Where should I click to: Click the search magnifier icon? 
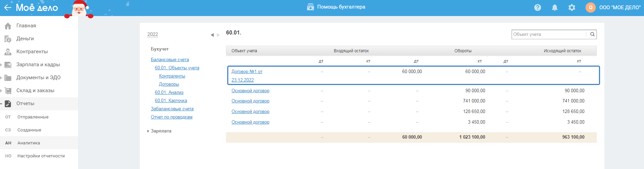click(x=592, y=34)
